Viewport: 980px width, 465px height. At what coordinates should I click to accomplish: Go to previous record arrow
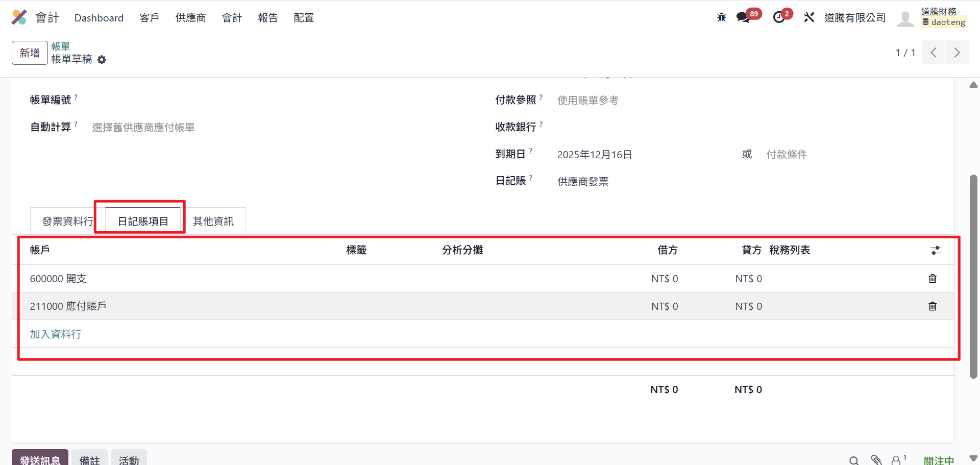point(934,53)
